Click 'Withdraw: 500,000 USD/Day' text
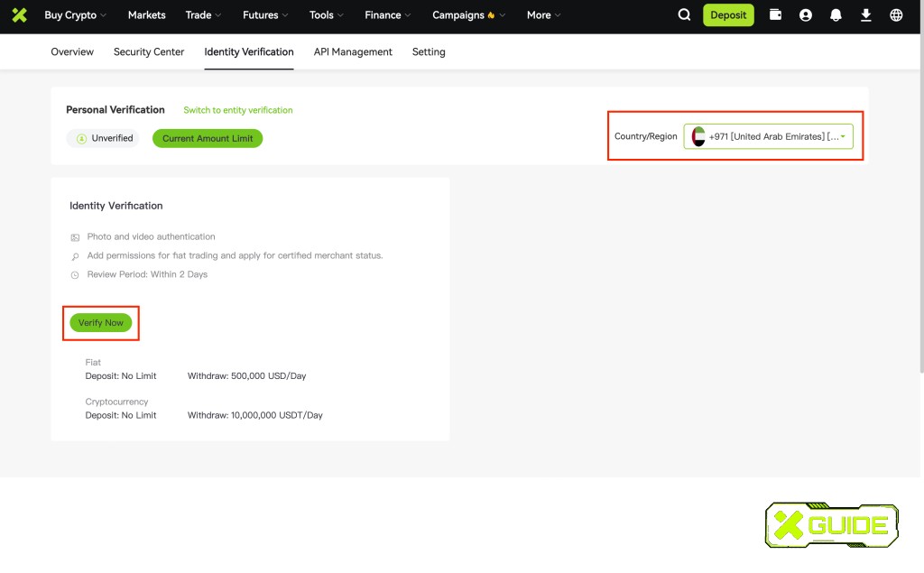924x573 pixels. (x=247, y=376)
